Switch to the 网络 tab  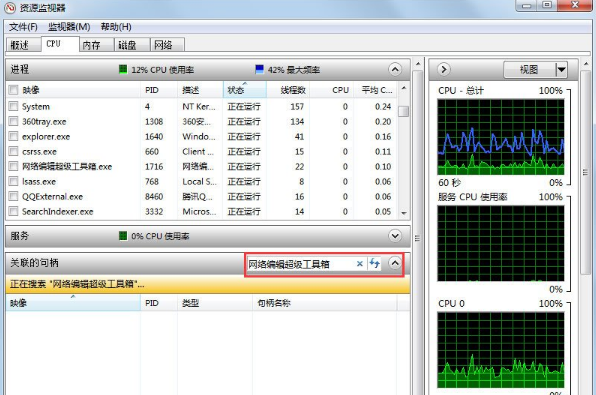167,45
